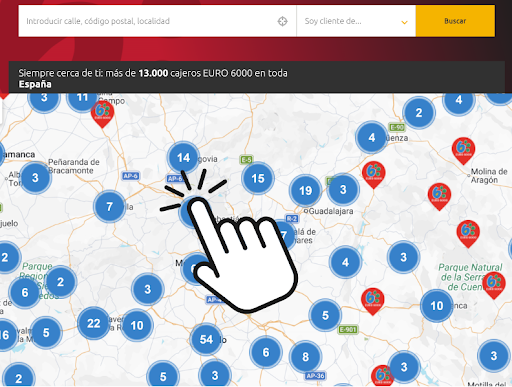Open the 8 ATM cluster marker
Image resolution: width=512 pixels, height=387 pixels.
pos(306,357)
